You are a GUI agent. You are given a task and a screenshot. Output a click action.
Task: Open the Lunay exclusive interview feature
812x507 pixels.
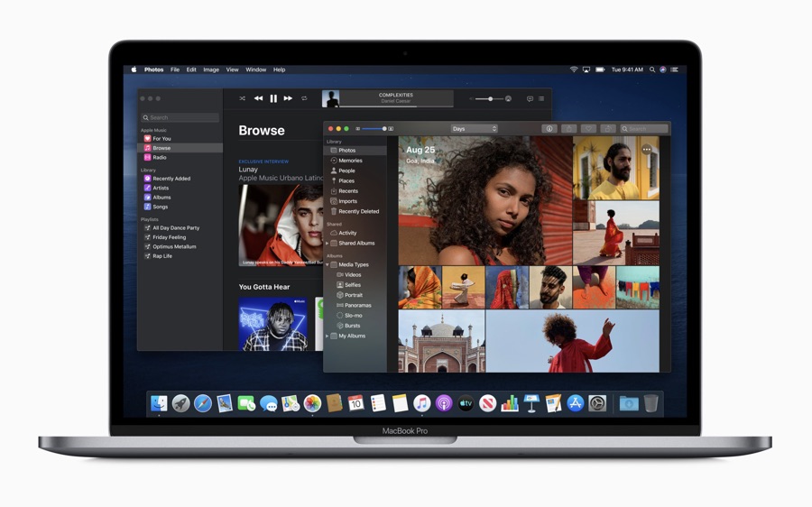(281, 226)
